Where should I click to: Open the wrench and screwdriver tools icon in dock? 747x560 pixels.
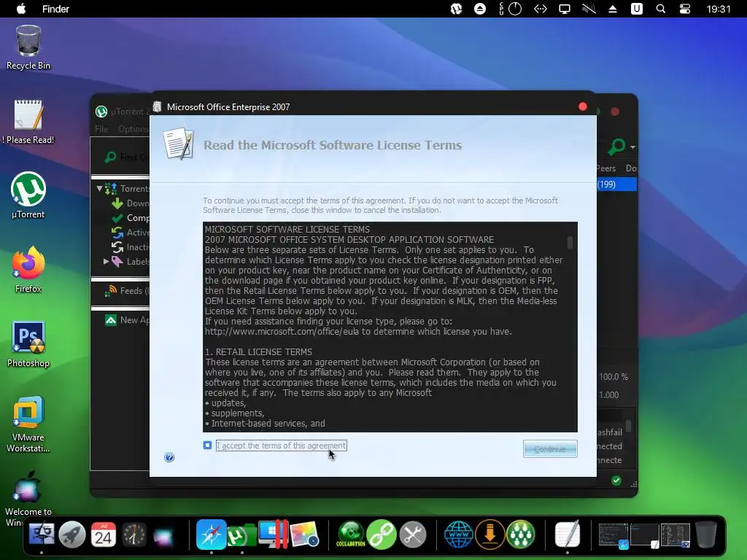[413, 534]
